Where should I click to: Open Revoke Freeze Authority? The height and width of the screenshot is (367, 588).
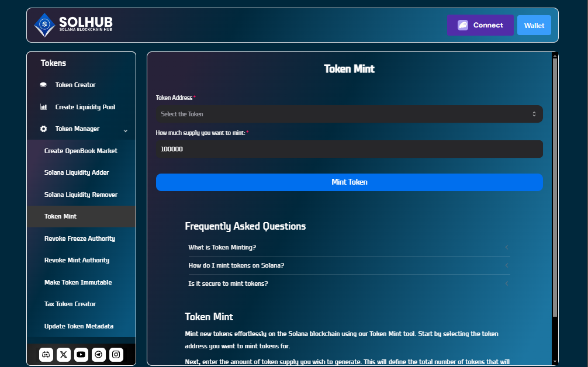click(79, 238)
